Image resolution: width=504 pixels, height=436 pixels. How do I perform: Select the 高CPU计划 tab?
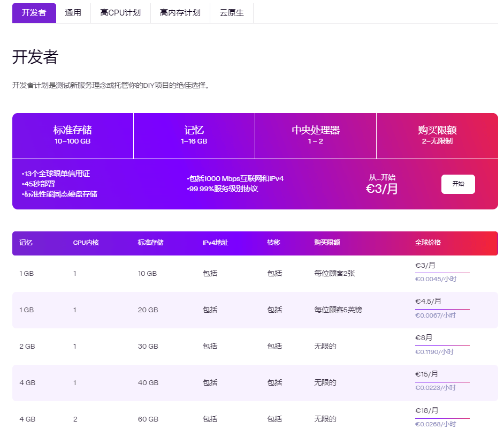coord(120,13)
